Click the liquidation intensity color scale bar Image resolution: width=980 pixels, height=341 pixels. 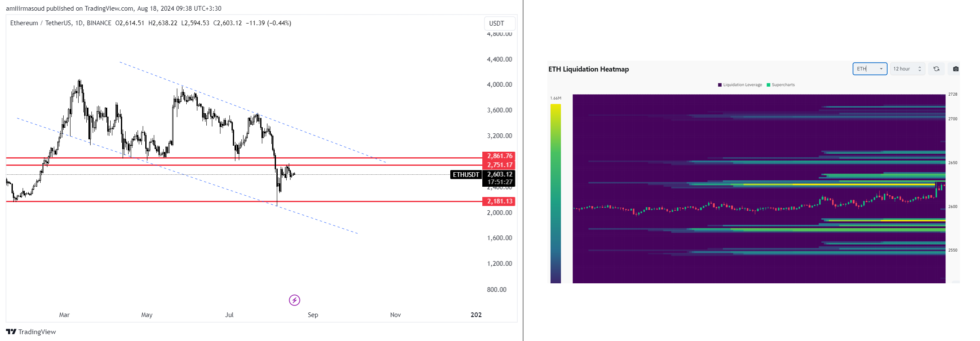point(555,193)
